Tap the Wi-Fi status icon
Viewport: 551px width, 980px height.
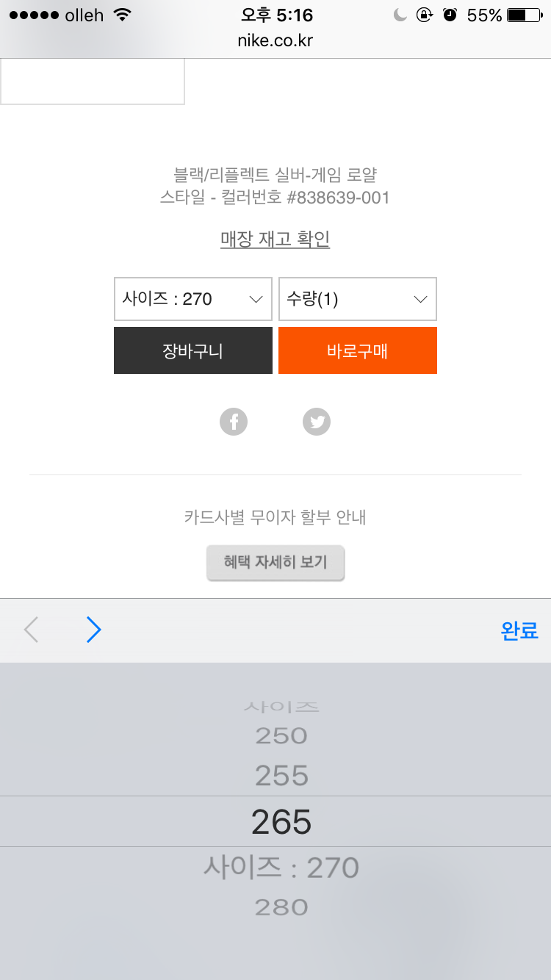123,15
